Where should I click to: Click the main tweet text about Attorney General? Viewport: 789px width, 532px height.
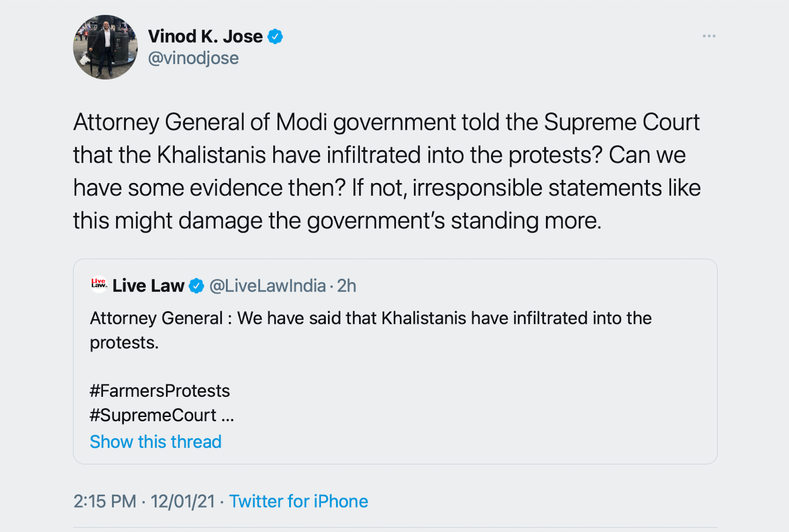(x=387, y=171)
